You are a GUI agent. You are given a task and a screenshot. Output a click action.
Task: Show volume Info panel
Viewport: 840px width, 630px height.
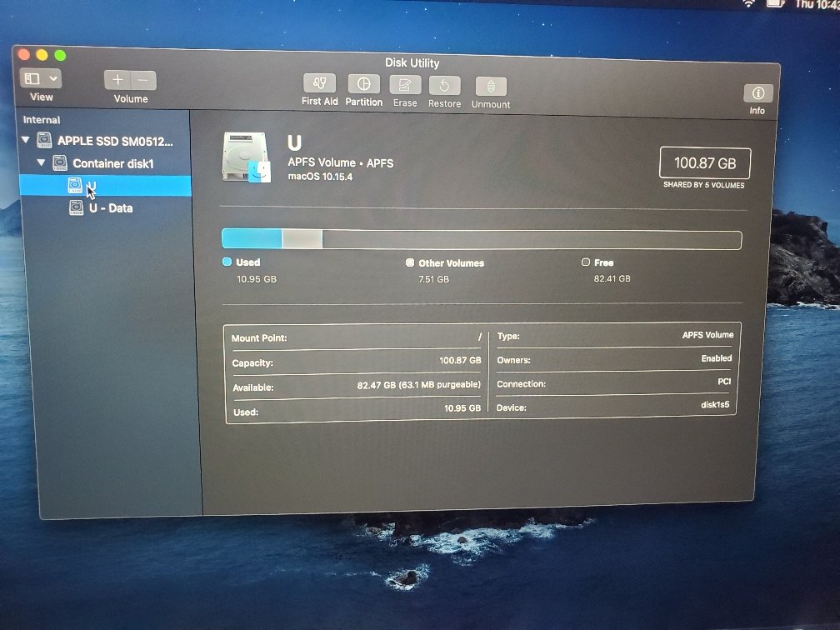[758, 93]
